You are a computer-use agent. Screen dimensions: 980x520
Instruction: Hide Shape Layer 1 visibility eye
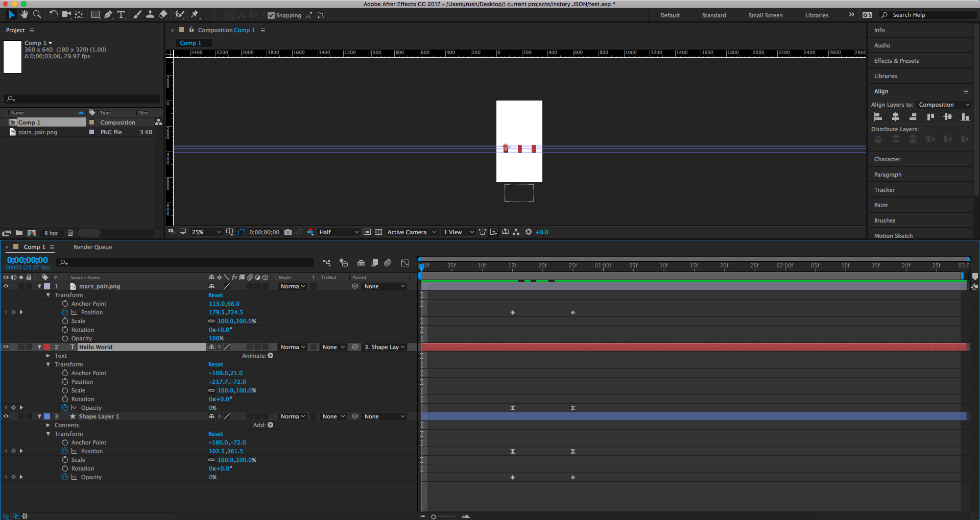[x=6, y=416]
